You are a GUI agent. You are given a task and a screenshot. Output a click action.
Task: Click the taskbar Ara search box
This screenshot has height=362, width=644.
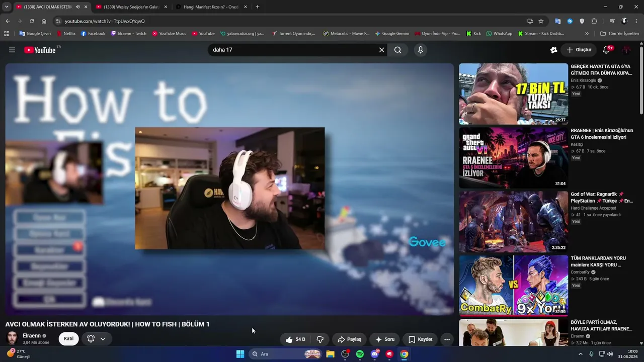click(x=286, y=354)
